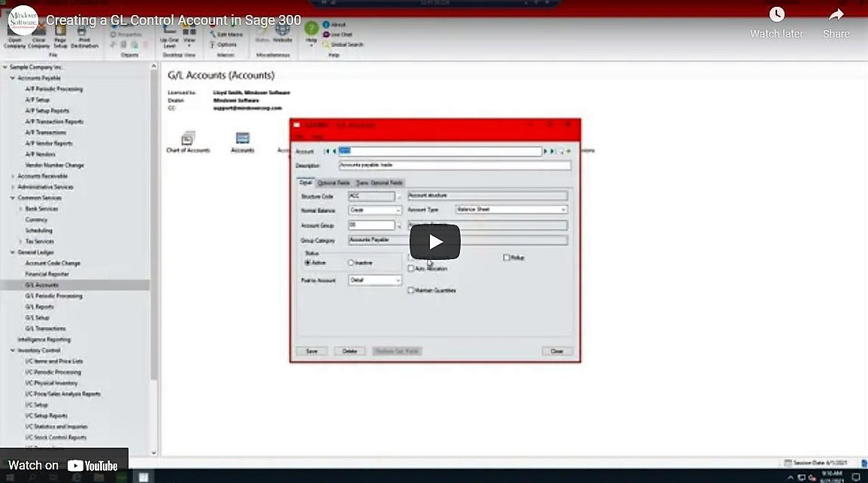
Task: Open the Account Type dropdown
Action: (x=512, y=210)
